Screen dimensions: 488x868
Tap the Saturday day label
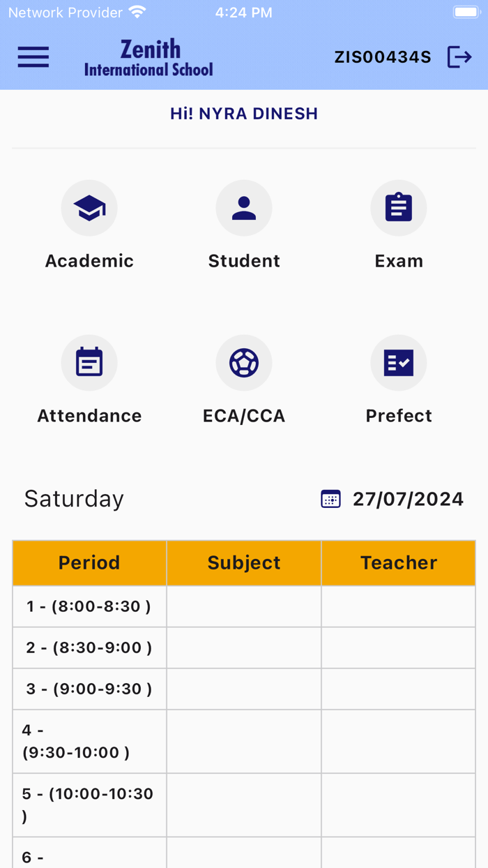pyautogui.click(x=74, y=498)
